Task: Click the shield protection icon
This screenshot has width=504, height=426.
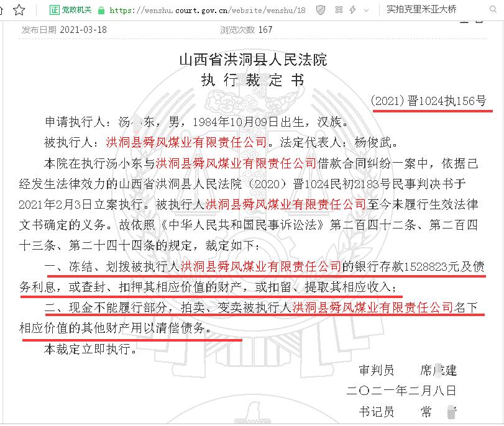Action: (320, 9)
